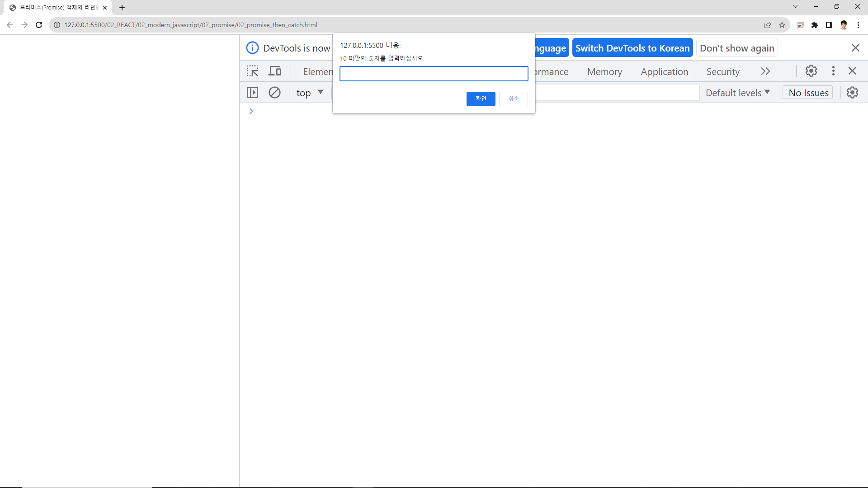Image resolution: width=868 pixels, height=488 pixels.
Task: Toggle the device toolbar icon
Action: 274,71
